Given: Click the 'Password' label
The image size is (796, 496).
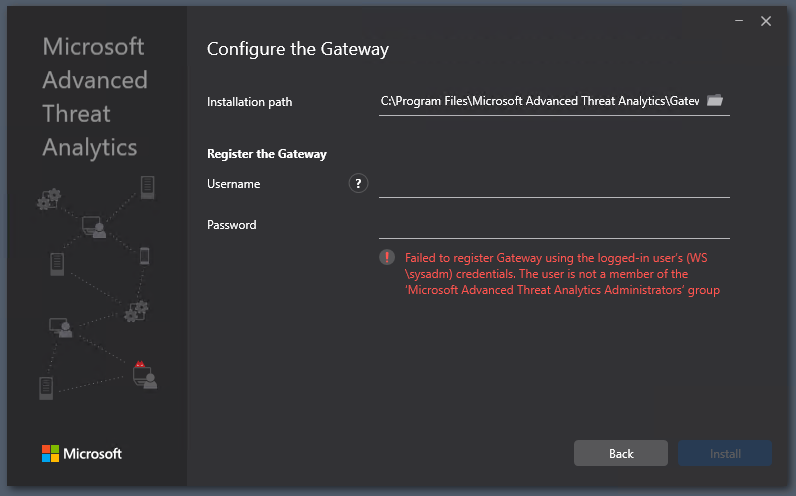Looking at the screenshot, I should (231, 225).
